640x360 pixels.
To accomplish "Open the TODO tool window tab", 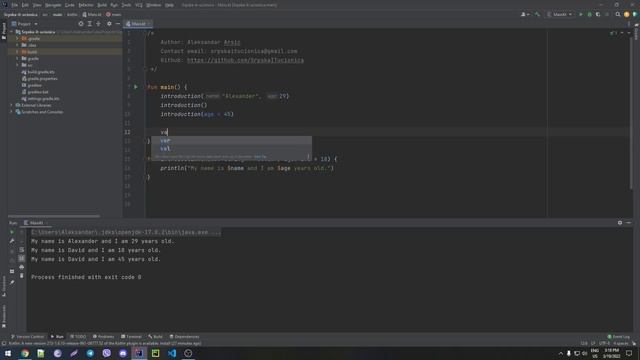I will click(x=78, y=337).
